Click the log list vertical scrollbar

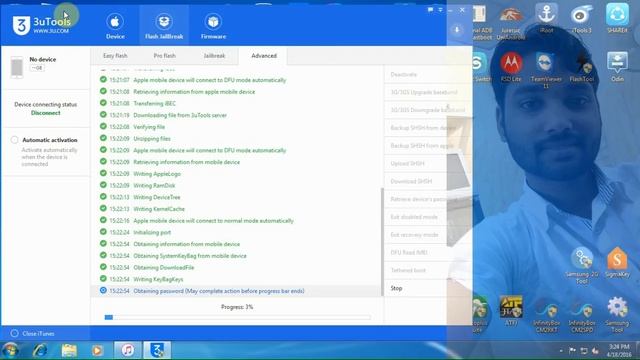point(382,242)
